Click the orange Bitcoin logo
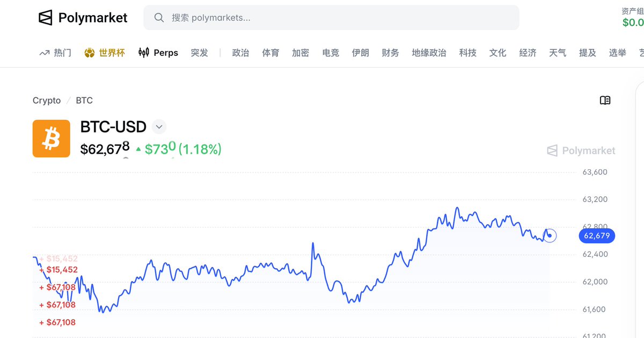 coord(52,139)
